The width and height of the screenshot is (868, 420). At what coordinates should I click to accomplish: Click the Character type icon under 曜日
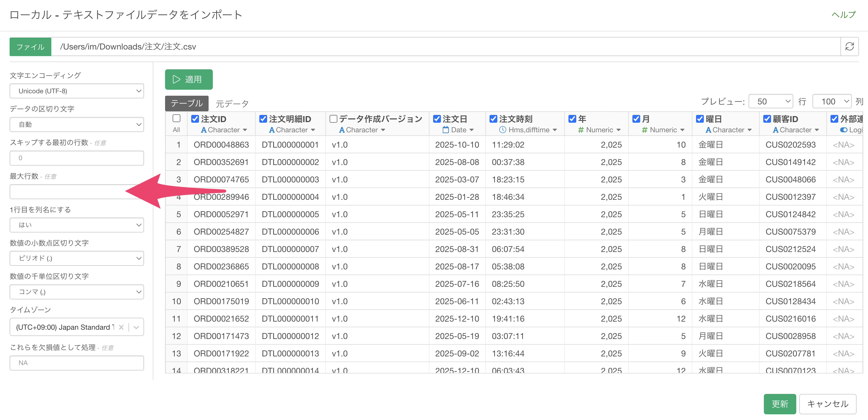(x=708, y=130)
